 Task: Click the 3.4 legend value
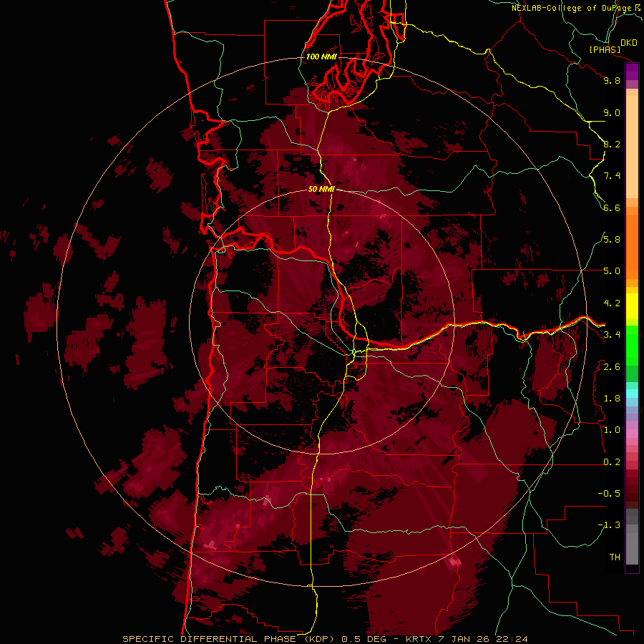point(612,335)
